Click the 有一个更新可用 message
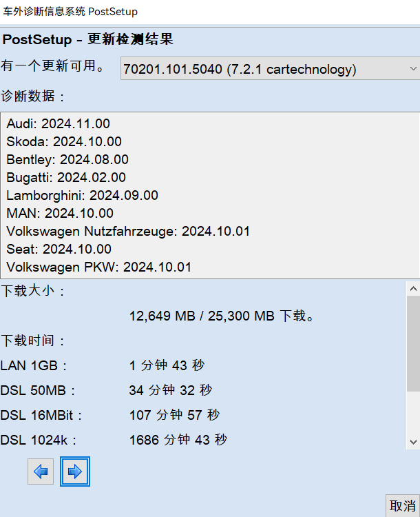The image size is (420, 517). [x=53, y=65]
